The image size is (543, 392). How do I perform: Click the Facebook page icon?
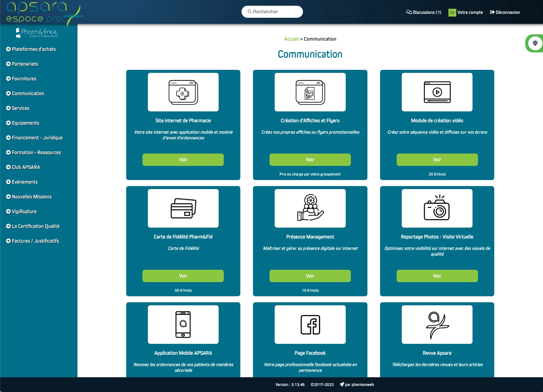310,325
